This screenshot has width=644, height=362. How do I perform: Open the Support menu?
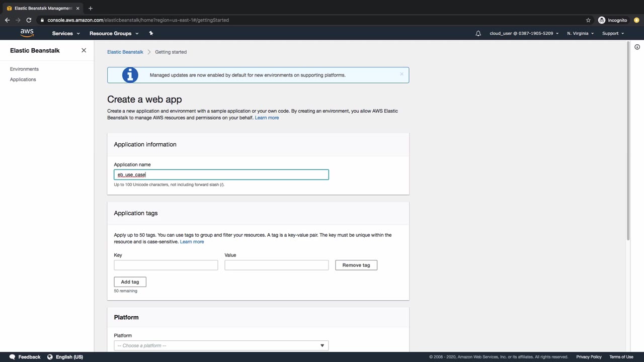coord(613,33)
